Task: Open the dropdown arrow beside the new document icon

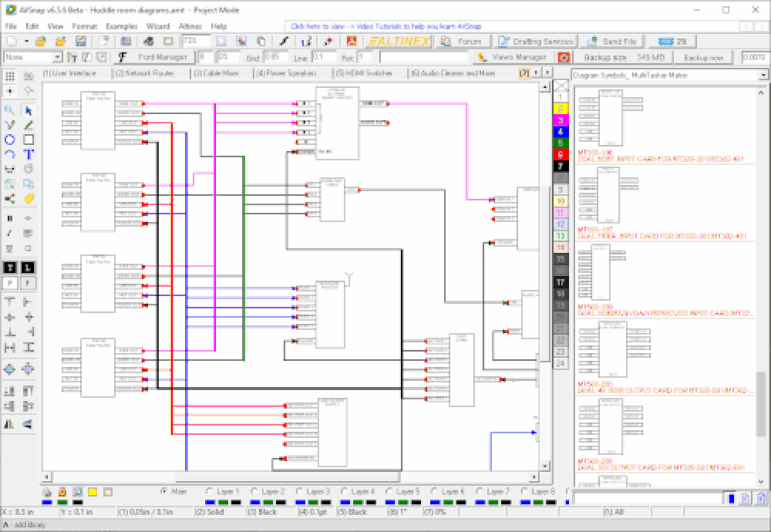Action: tap(26, 42)
